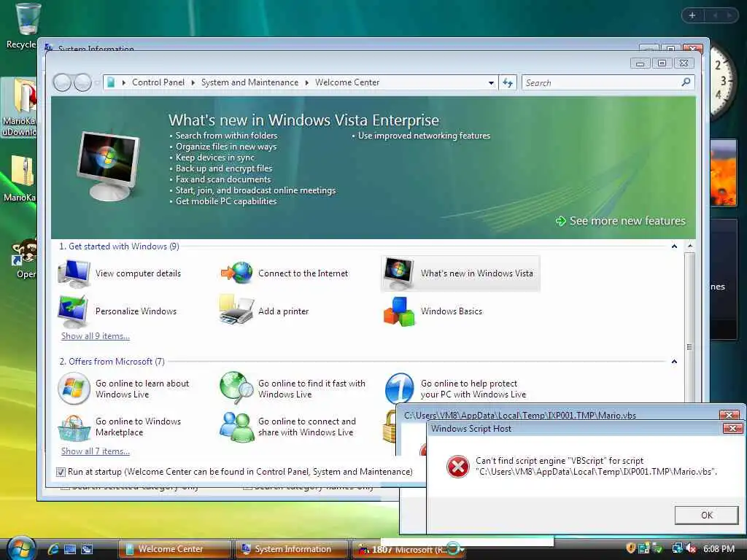
Task: Click OK in Windows Script Host dialog
Action: coord(706,515)
